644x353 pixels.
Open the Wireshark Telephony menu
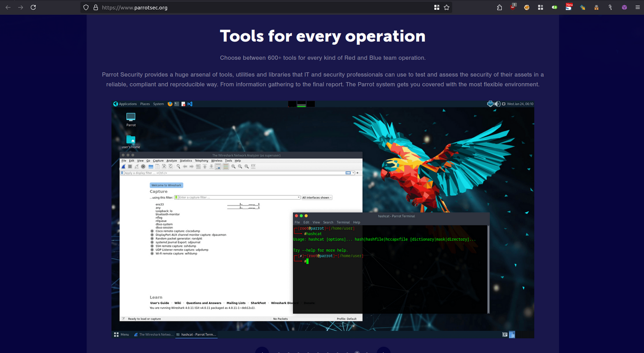[201, 160]
